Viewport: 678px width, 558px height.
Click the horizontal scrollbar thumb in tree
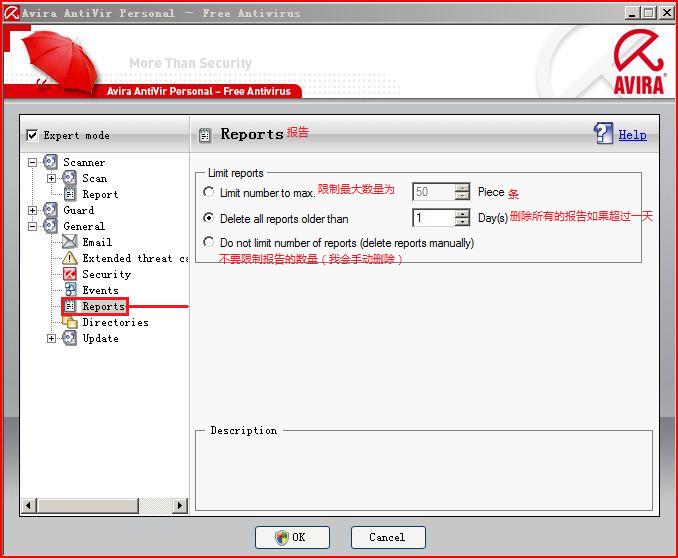(x=88, y=505)
